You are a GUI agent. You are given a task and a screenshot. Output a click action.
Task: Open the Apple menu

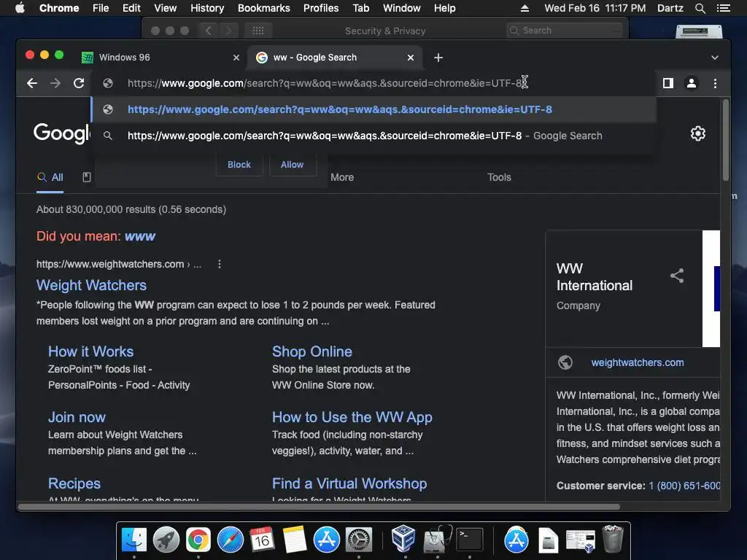coord(20,8)
